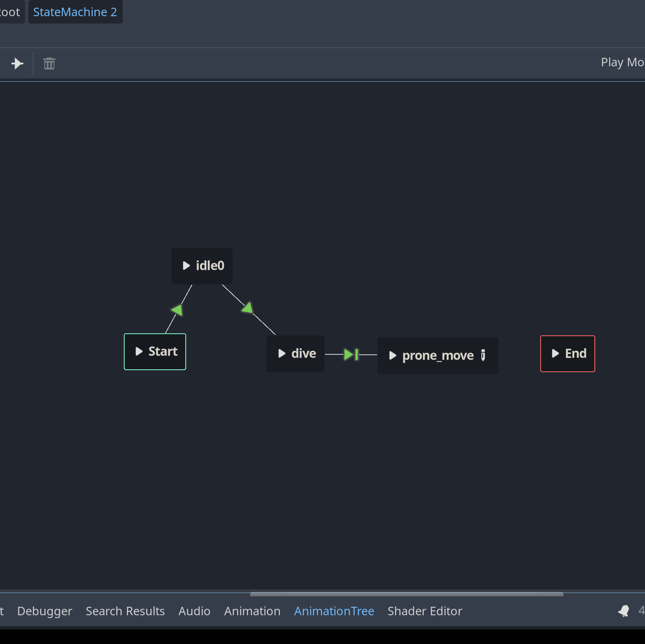The image size is (645, 644).
Task: Click play icon on prone_move node
Action: coord(392,356)
